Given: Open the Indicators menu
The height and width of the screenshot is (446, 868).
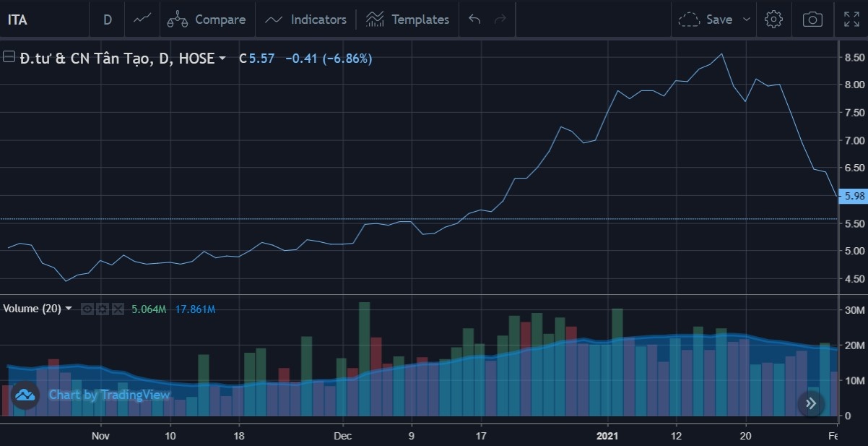Looking at the screenshot, I should [x=305, y=20].
